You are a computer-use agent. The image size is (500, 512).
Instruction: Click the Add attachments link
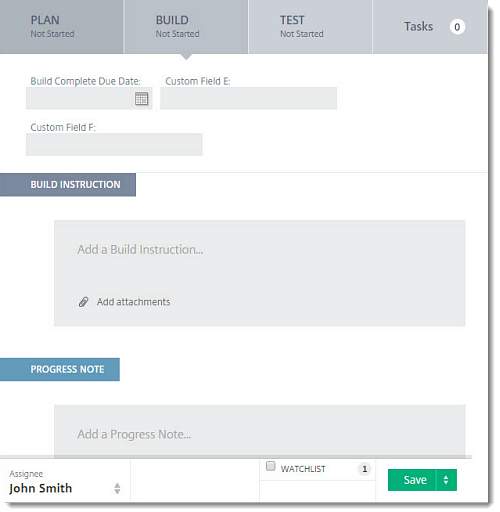click(x=133, y=302)
